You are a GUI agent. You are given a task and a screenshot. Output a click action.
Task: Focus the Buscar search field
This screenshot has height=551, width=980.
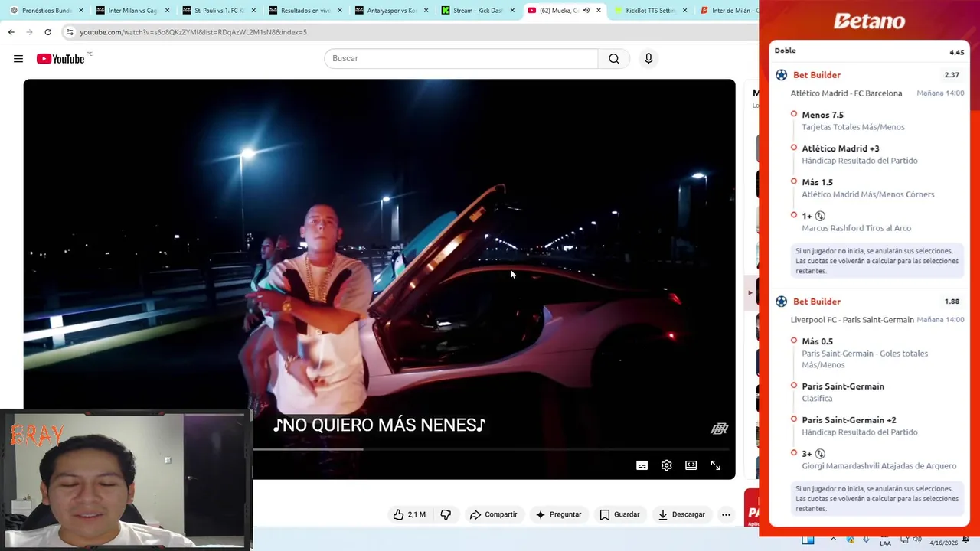tap(461, 59)
